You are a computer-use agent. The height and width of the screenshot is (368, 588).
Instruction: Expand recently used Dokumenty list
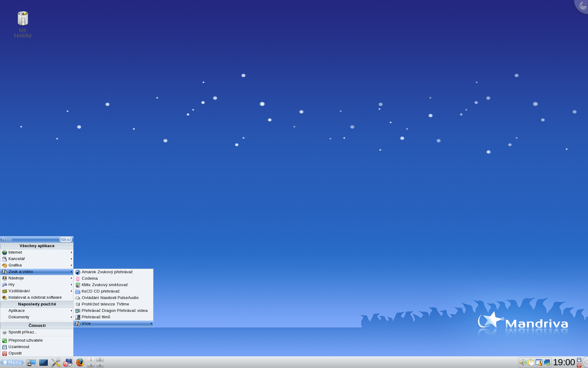[x=37, y=317]
